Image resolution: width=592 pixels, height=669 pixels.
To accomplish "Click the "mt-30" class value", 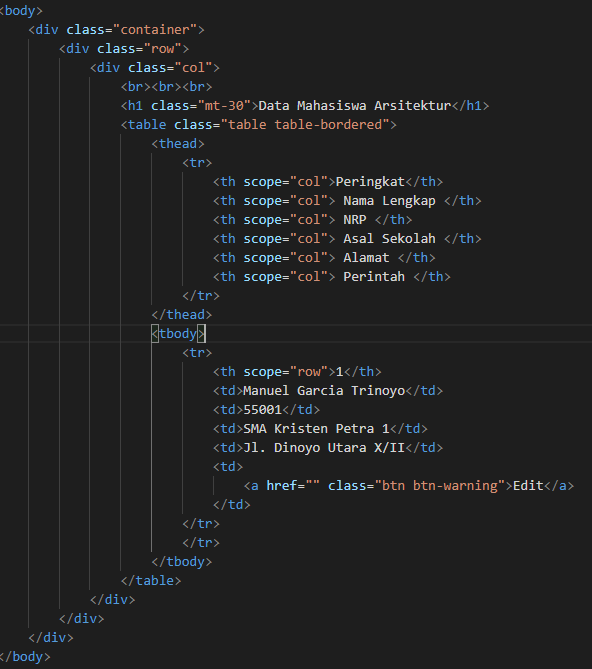I will 224,105.
